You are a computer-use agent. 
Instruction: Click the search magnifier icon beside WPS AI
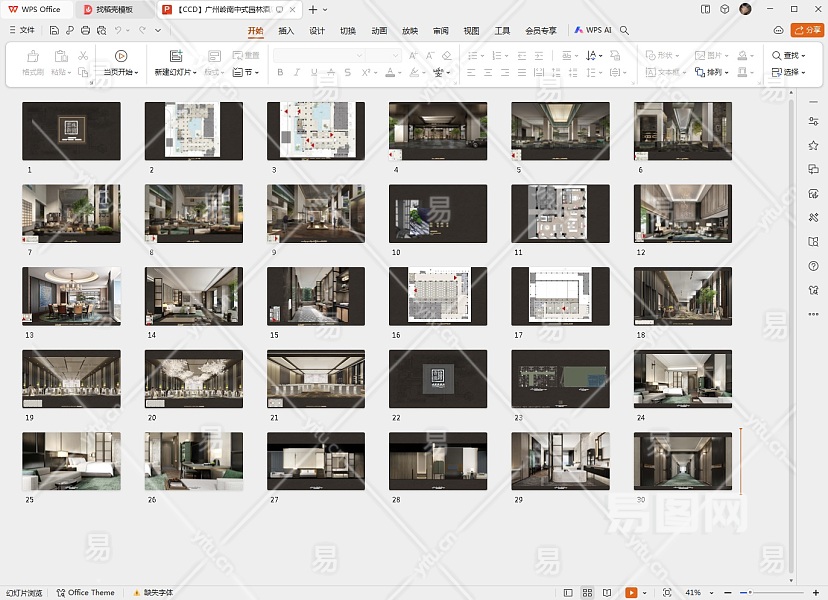pos(625,31)
